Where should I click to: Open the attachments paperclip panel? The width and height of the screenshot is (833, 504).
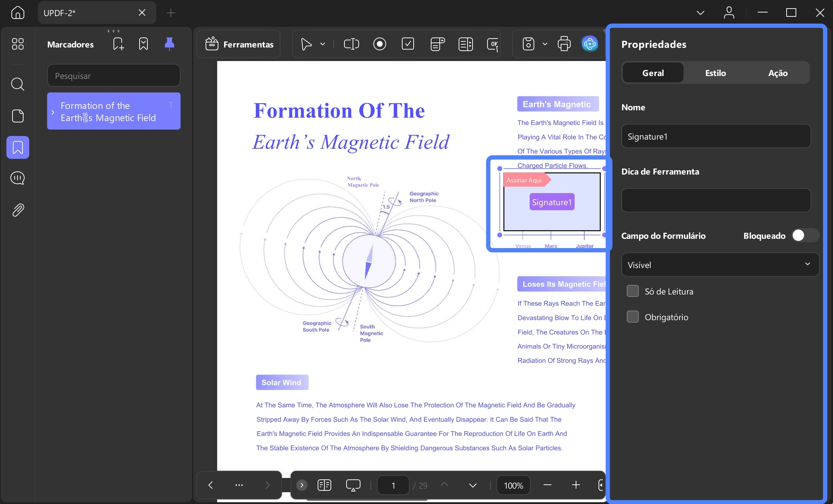pyautogui.click(x=18, y=210)
